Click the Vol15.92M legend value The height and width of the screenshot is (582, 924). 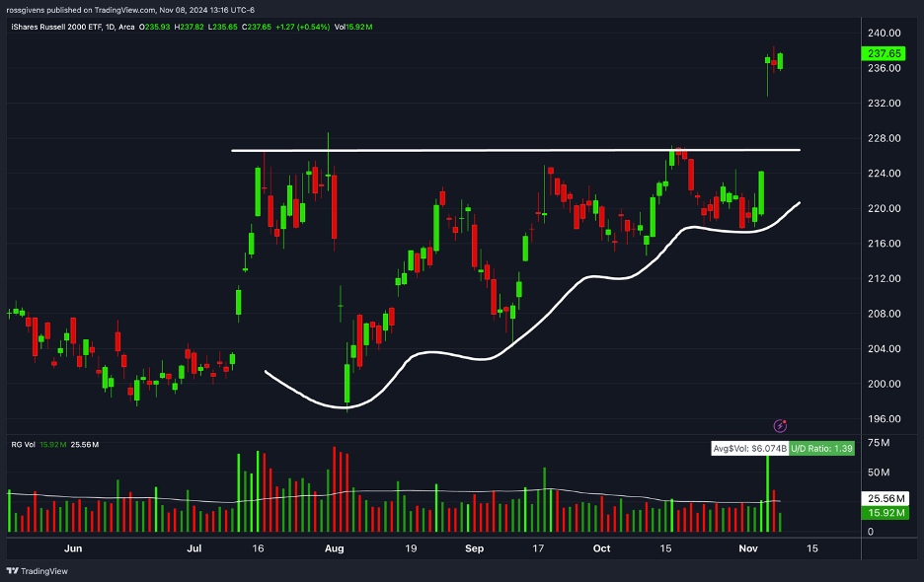point(353,27)
